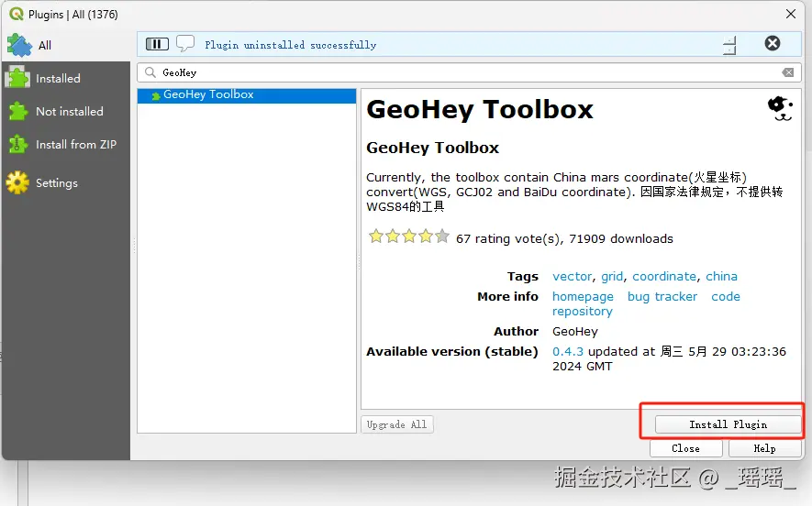This screenshot has width=812, height=506.
Task: Click the speech bubble message icon
Action: coord(185,43)
